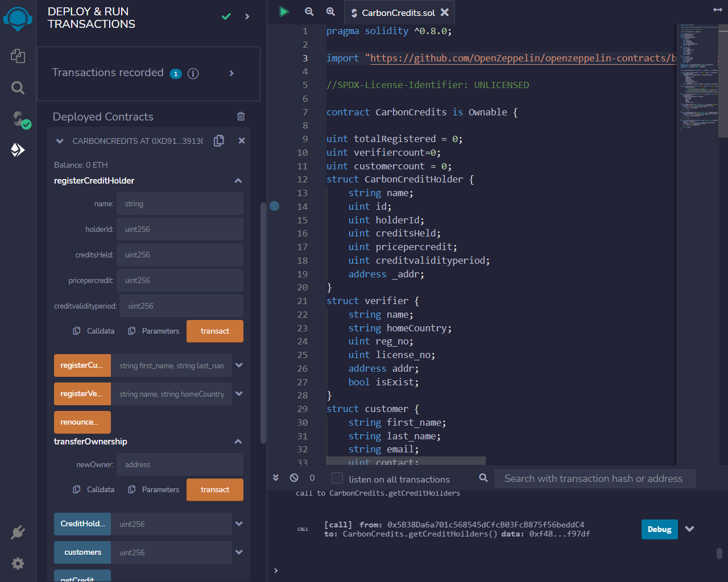Expand the Transactions recorded section
The width and height of the screenshot is (728, 582).
tap(231, 73)
